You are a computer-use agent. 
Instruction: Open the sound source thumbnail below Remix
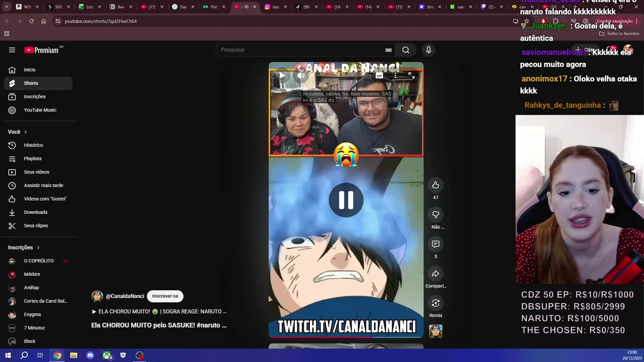(x=436, y=331)
